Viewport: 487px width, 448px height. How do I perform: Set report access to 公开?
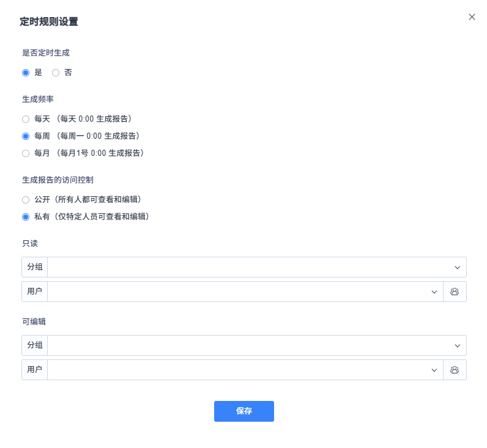pos(26,199)
